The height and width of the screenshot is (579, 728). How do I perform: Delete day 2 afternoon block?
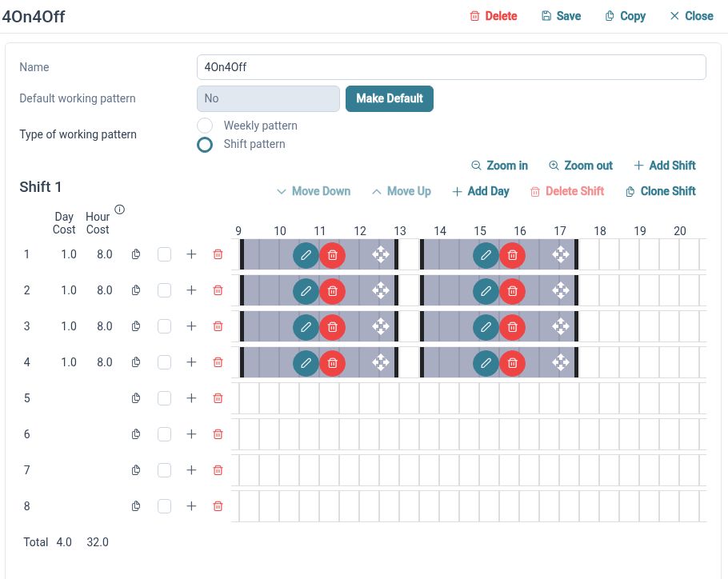[513, 291]
